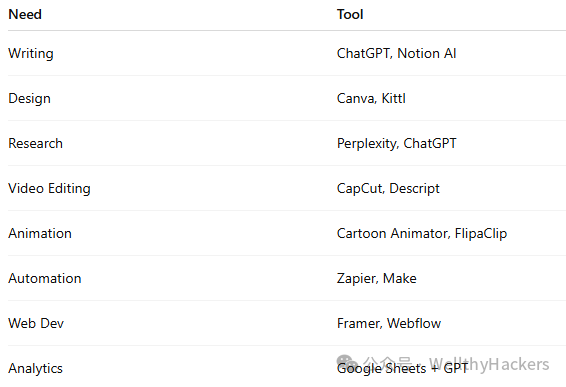Click the Framer, Webflow cell

click(x=389, y=323)
